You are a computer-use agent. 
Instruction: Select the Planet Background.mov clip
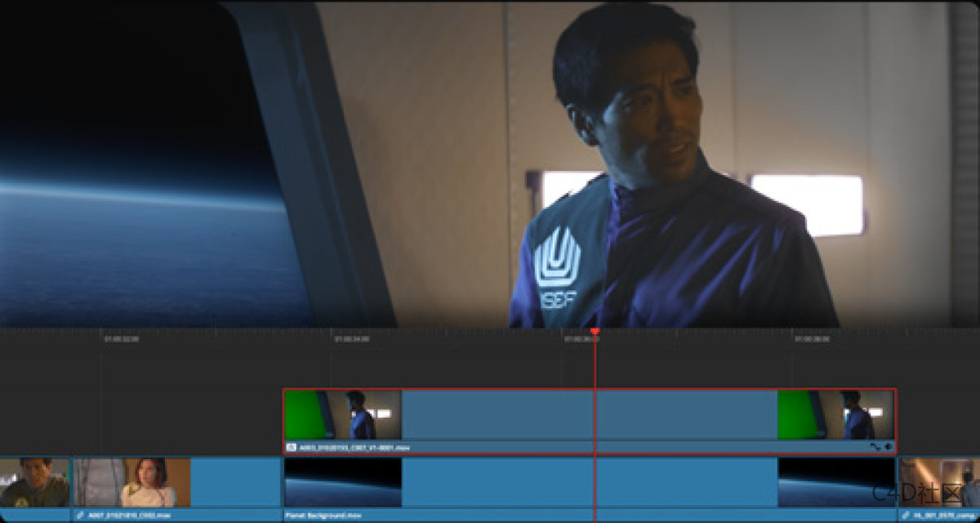(x=590, y=489)
